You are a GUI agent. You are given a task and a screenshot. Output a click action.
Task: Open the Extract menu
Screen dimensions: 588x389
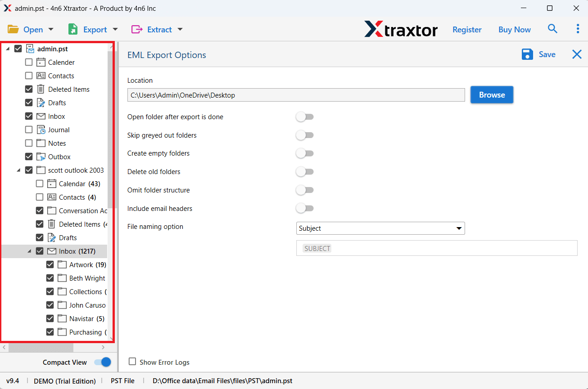click(x=157, y=30)
